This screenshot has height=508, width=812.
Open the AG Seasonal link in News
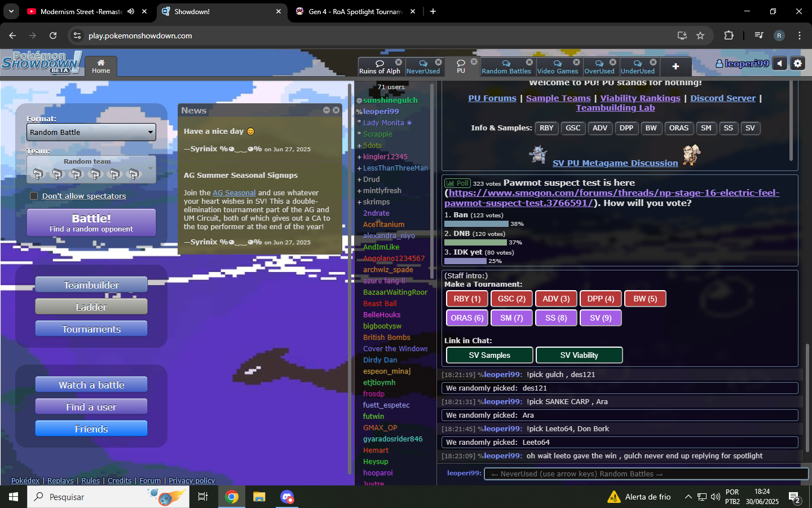[234, 192]
